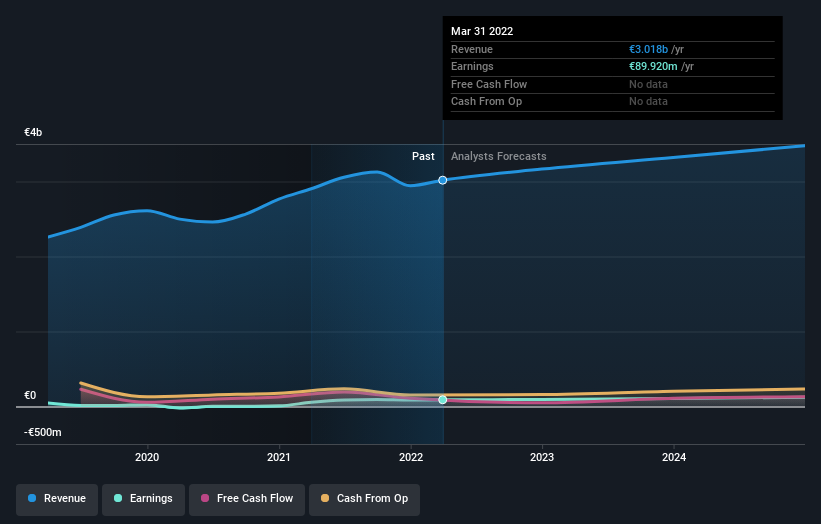Click Free Cash Flow 'No data' in tooltip
This screenshot has width=821, height=524.
tap(648, 84)
